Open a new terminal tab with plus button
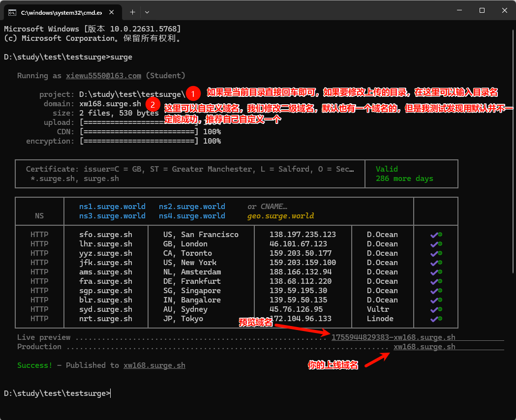Viewport: 516px width, 420px height. [x=132, y=11]
